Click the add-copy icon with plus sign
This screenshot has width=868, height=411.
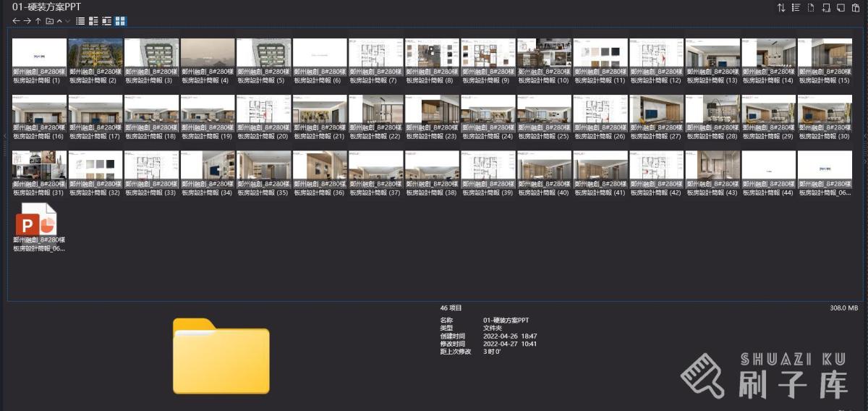(825, 7)
